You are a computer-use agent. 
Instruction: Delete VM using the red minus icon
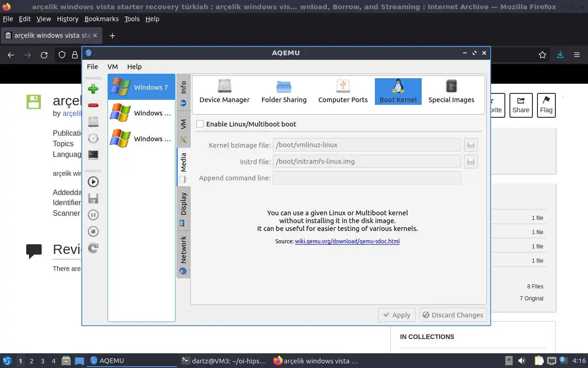coord(93,105)
